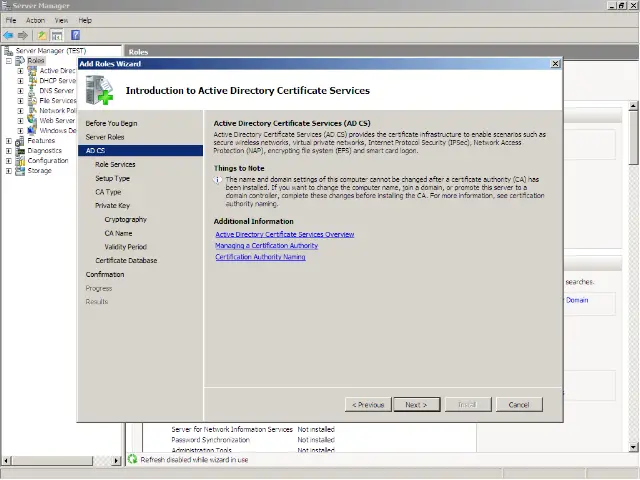Click the Previous button

coord(368,404)
